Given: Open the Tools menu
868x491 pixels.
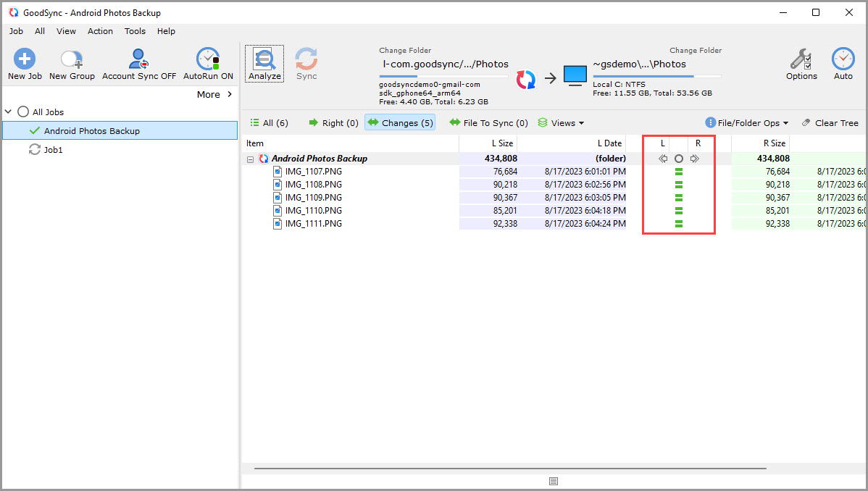Looking at the screenshot, I should (135, 31).
